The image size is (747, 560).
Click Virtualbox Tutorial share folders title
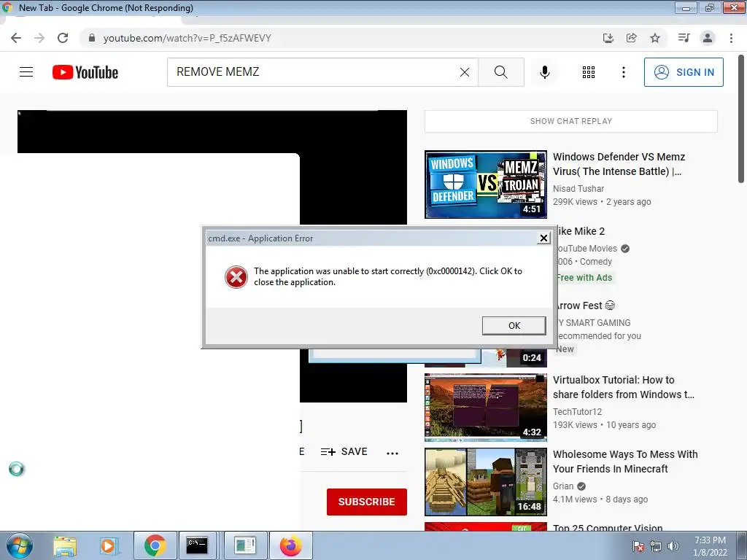(x=624, y=387)
